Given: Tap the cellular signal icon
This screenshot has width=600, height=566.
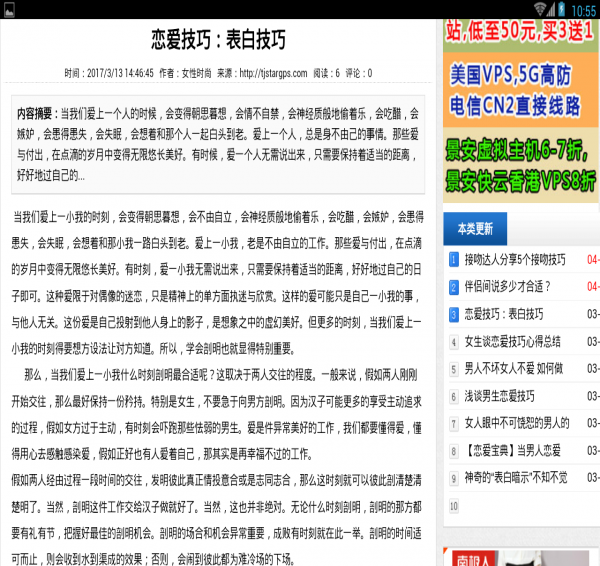Looking at the screenshot, I should [551, 9].
